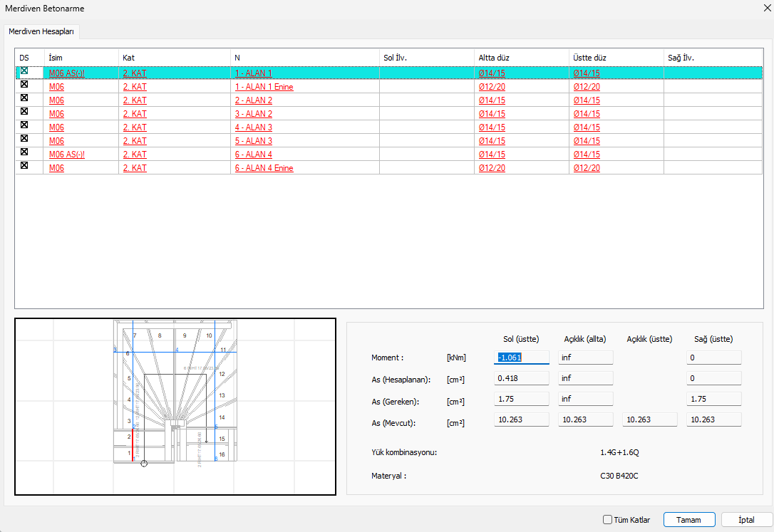The image size is (774, 532).
Task: Click the Moment Açıklık (altta) inf field
Action: click(585, 358)
